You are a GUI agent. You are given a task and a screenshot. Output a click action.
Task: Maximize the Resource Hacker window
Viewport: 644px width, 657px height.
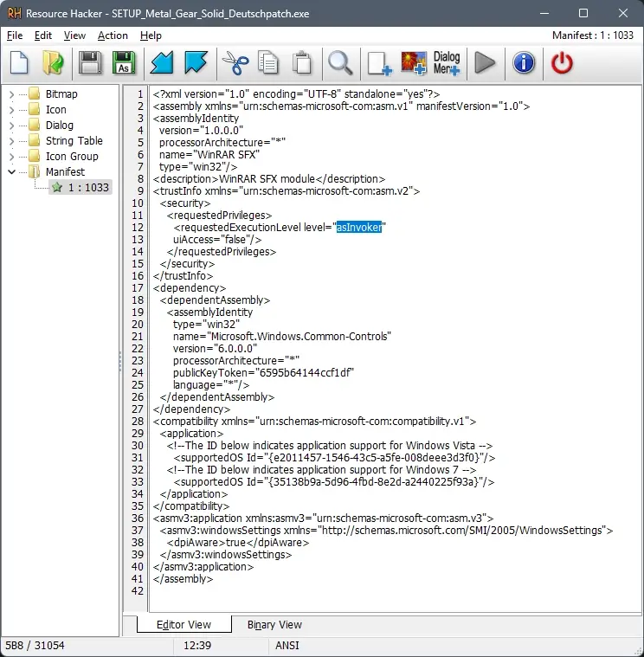[x=583, y=13]
